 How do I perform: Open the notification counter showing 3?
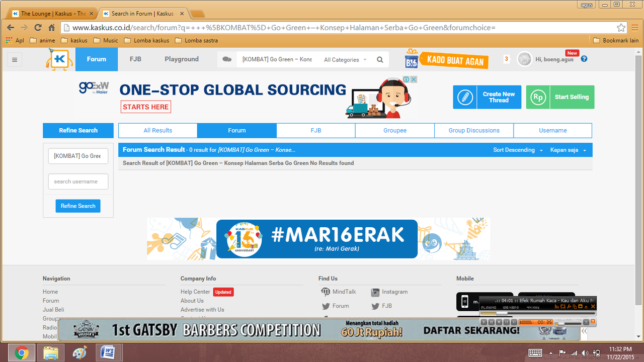506,59
